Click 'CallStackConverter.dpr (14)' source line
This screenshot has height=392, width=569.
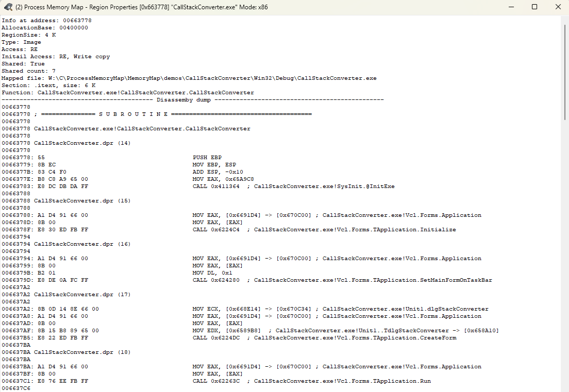[66, 143]
